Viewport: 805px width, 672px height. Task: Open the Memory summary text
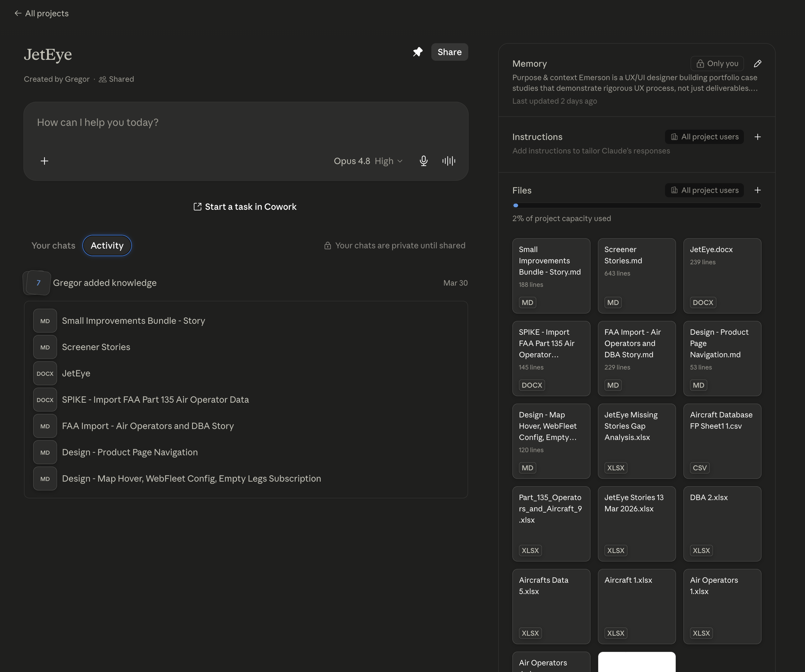pos(635,83)
